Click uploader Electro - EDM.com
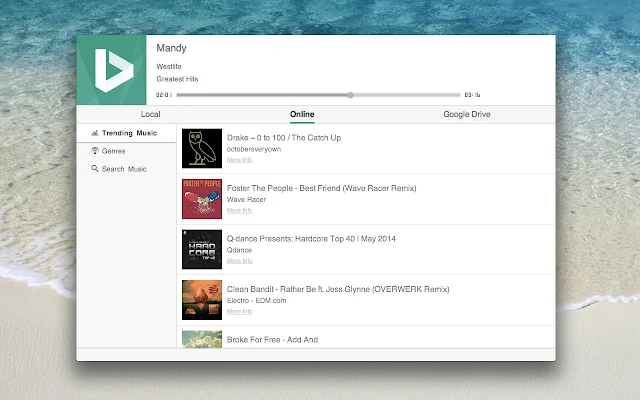 click(x=256, y=301)
